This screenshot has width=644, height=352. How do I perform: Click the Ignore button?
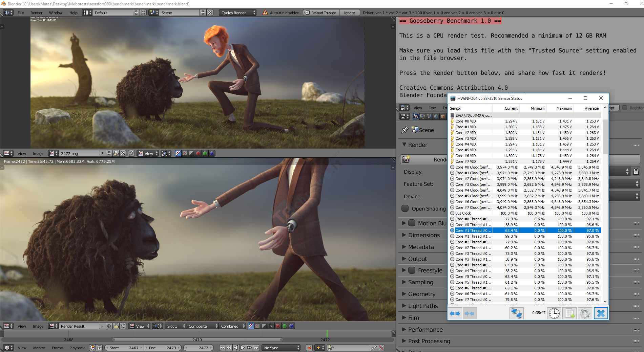[350, 13]
